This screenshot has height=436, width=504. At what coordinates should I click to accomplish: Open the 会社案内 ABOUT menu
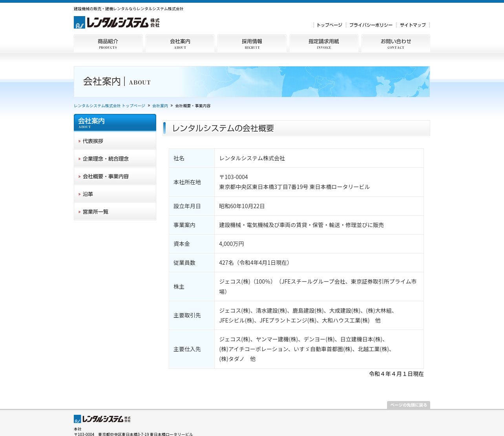[x=180, y=43]
